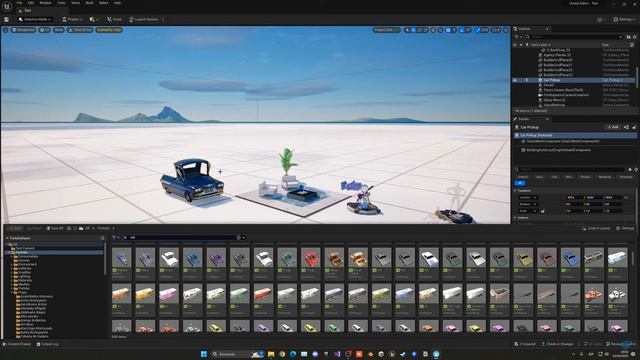This screenshot has width=640, height=360.
Task: Maximize or restore the viewport
Action: tap(506, 30)
